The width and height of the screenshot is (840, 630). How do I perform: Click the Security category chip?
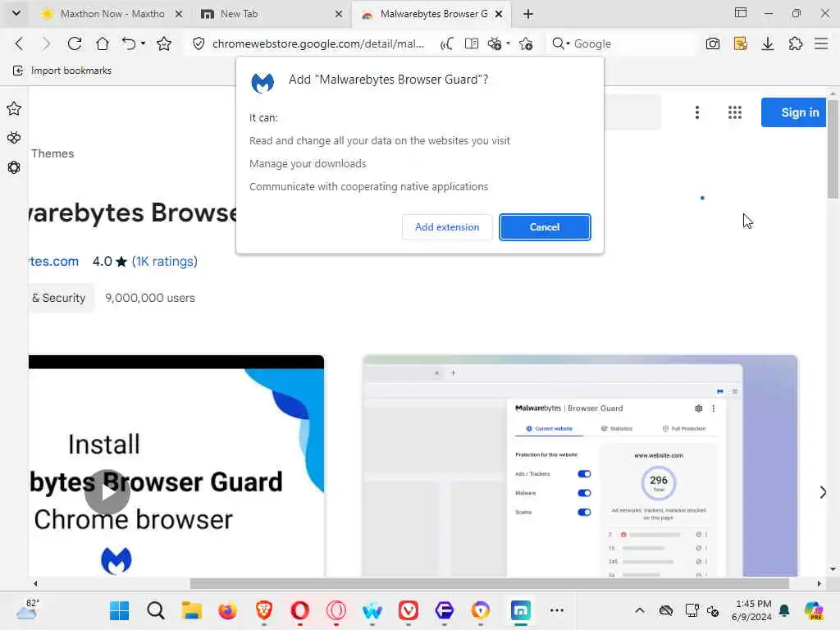(x=62, y=298)
